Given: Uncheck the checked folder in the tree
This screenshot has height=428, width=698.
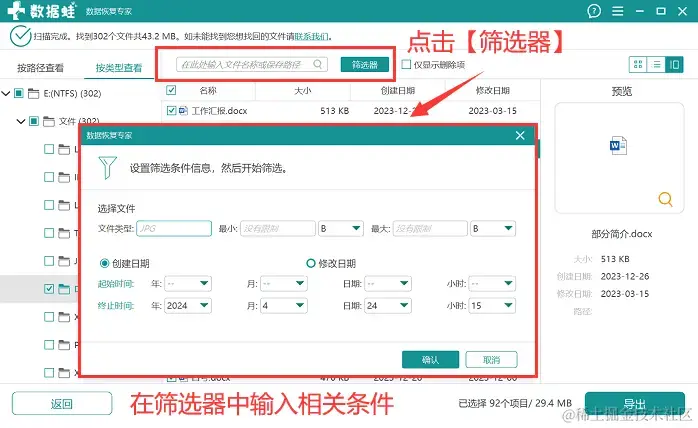Looking at the screenshot, I should click(x=49, y=289).
